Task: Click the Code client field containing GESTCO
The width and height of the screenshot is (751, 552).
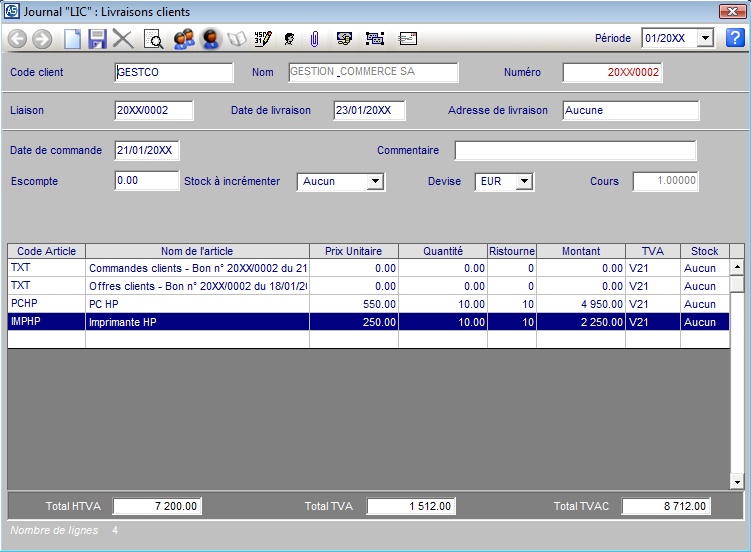Action: pyautogui.click(x=174, y=73)
